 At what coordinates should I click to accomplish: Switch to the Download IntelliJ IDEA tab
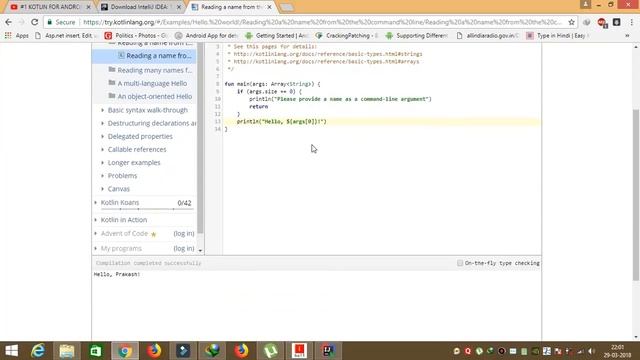point(141,7)
